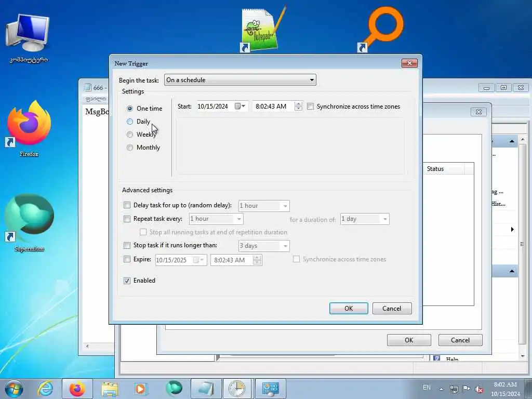Tick the Repeat task every checkbox
Viewport: 532px width, 399px height.
click(x=127, y=219)
